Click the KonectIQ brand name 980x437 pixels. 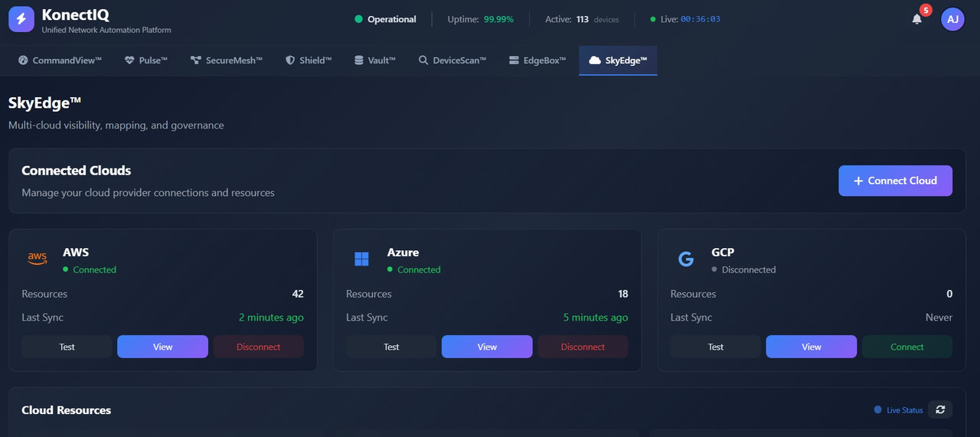75,15
